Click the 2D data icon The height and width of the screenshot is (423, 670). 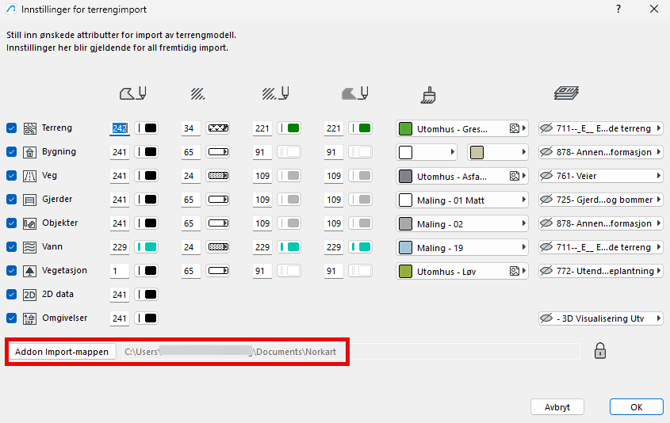coord(30,295)
